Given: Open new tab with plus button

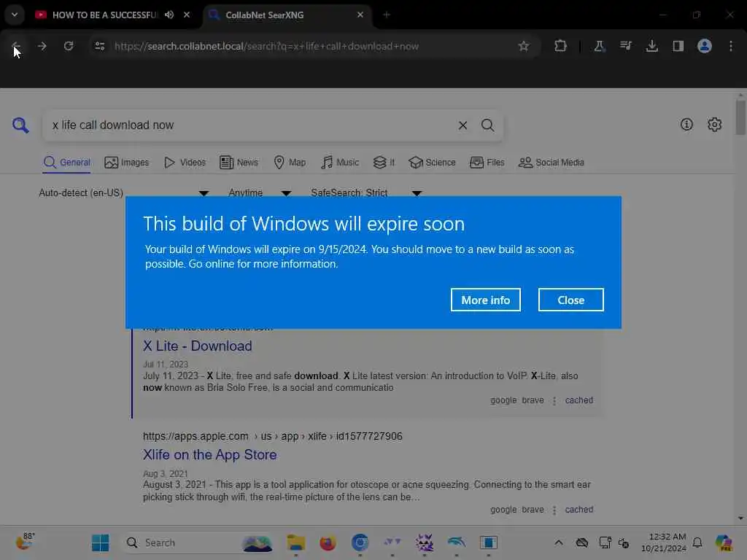Looking at the screenshot, I should point(387,15).
